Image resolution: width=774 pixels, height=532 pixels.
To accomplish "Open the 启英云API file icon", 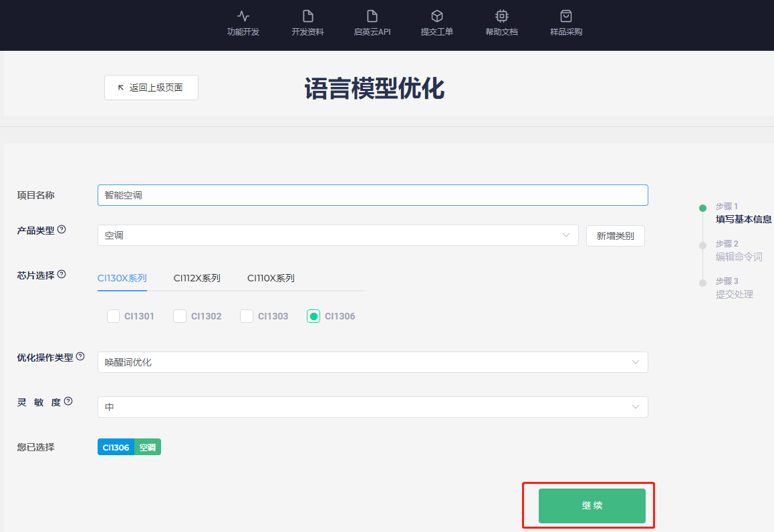I will pyautogui.click(x=372, y=16).
